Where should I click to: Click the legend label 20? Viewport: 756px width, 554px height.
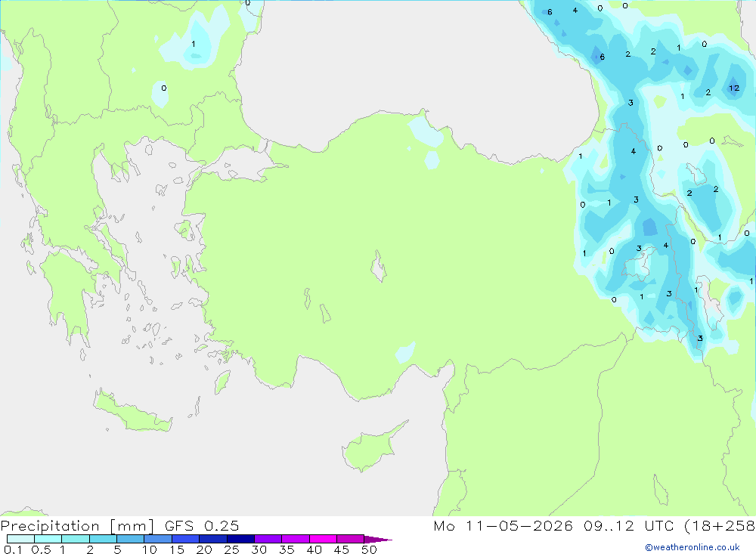[204, 549]
